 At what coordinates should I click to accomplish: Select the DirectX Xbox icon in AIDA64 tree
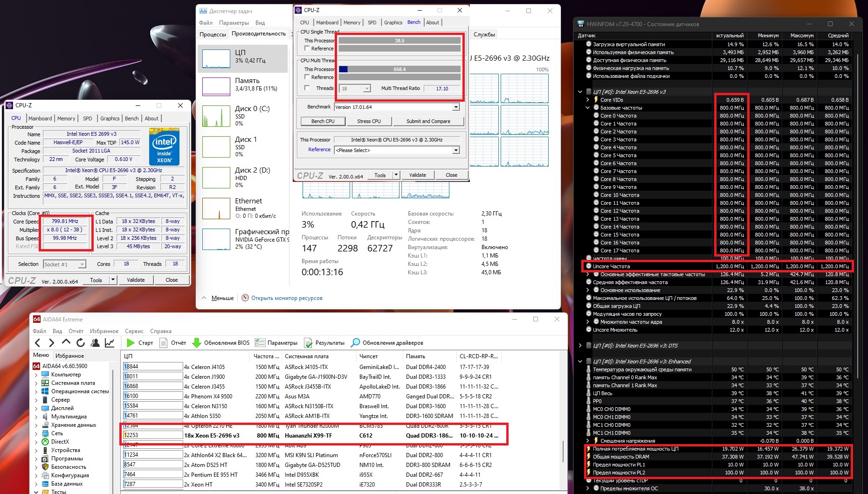[45, 442]
